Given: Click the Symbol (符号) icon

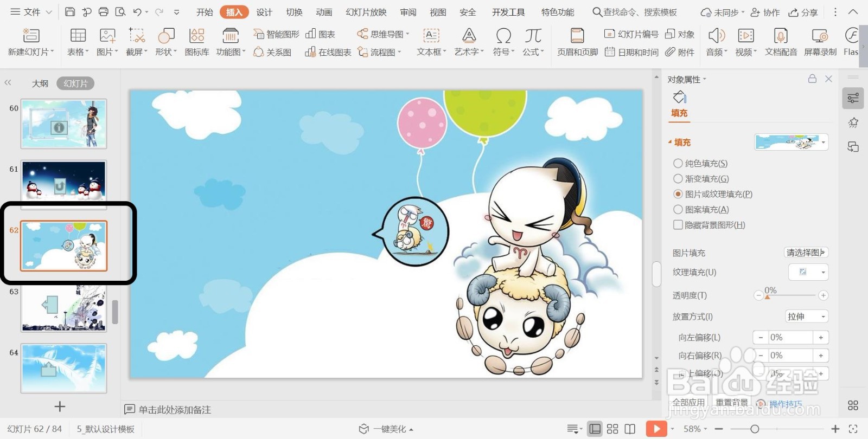Looking at the screenshot, I should [x=503, y=36].
